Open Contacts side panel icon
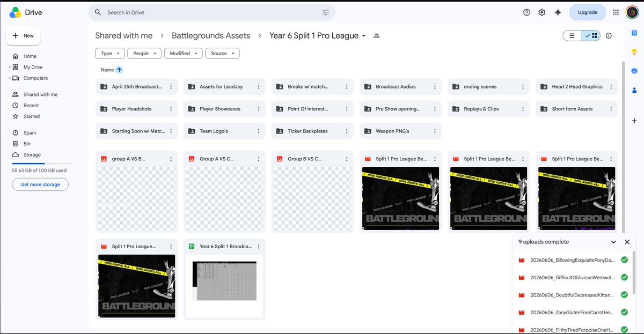The height and width of the screenshot is (334, 644). tap(634, 90)
